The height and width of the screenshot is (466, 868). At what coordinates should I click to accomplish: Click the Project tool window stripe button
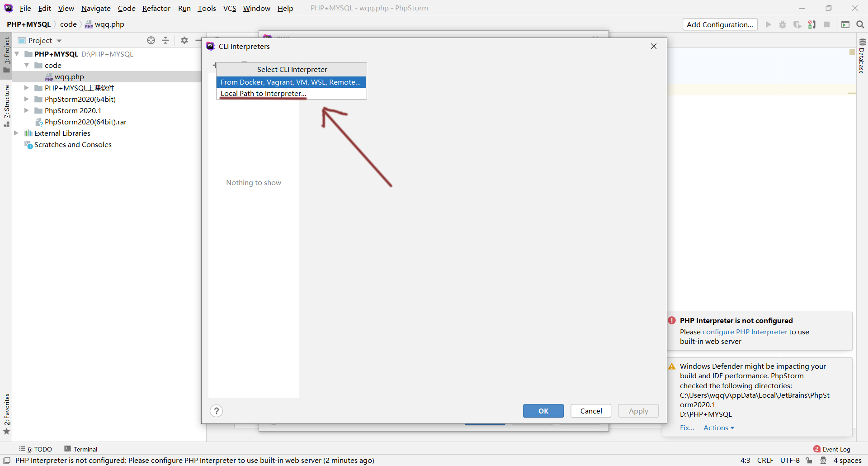click(7, 54)
